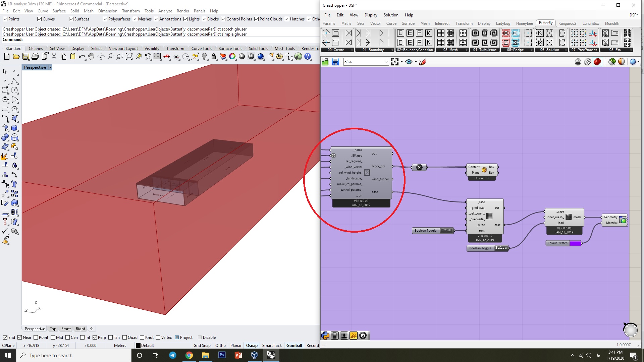The image size is (644, 362).
Task: Click the red car Set View icon
Action: pos(166,57)
